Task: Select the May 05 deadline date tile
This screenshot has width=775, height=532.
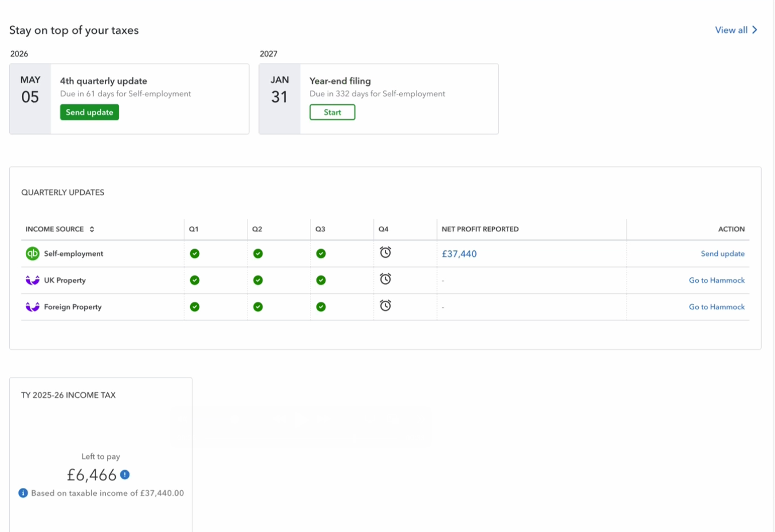Action: coord(30,98)
